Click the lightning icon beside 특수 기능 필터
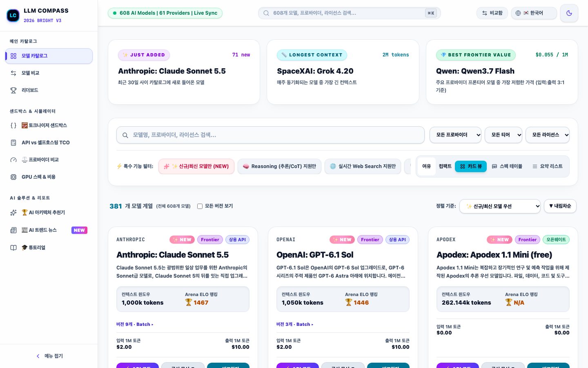 (119, 166)
